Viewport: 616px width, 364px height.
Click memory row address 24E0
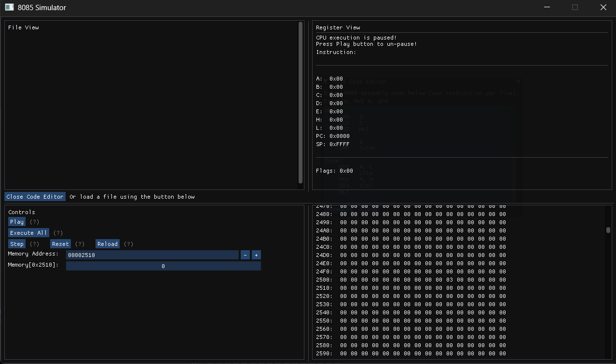click(324, 263)
